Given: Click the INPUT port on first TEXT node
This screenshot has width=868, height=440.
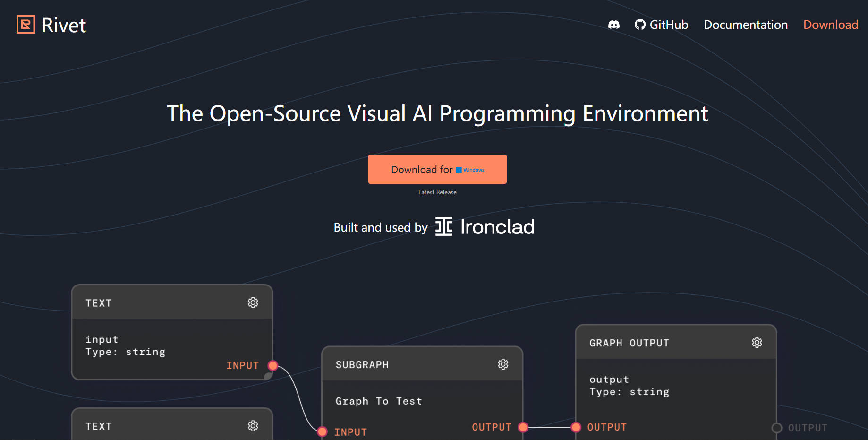Looking at the screenshot, I should tap(272, 365).
